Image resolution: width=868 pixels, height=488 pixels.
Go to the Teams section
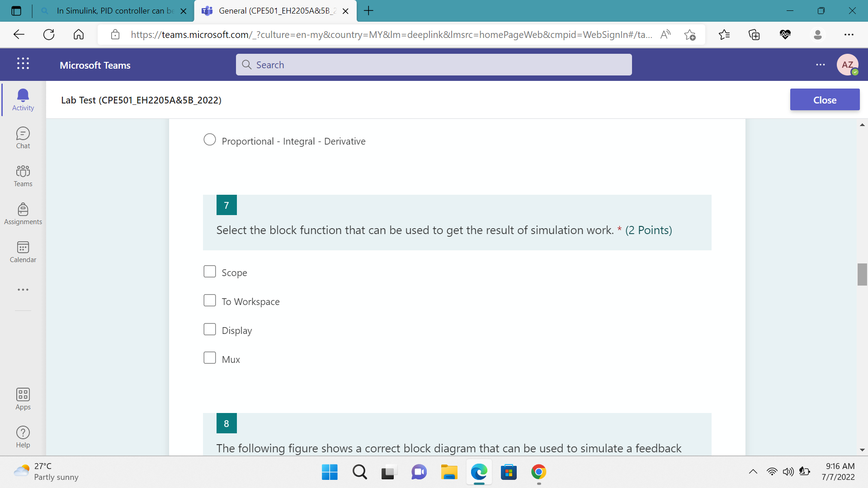coord(23,175)
